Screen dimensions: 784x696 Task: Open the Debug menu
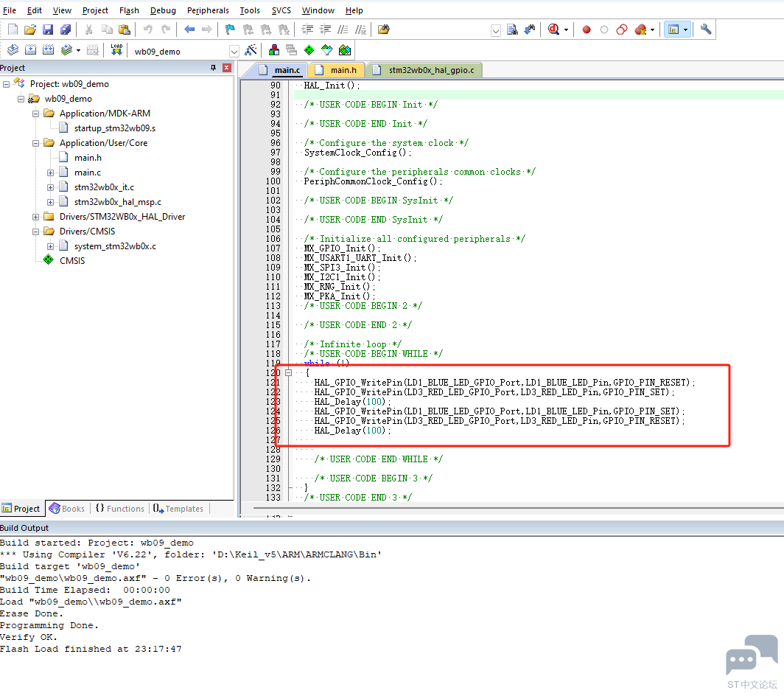coord(163,10)
